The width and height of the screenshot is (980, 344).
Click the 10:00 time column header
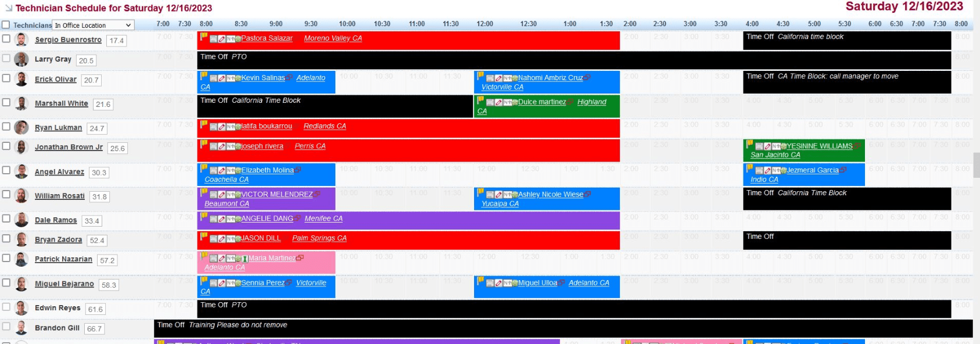pyautogui.click(x=347, y=24)
